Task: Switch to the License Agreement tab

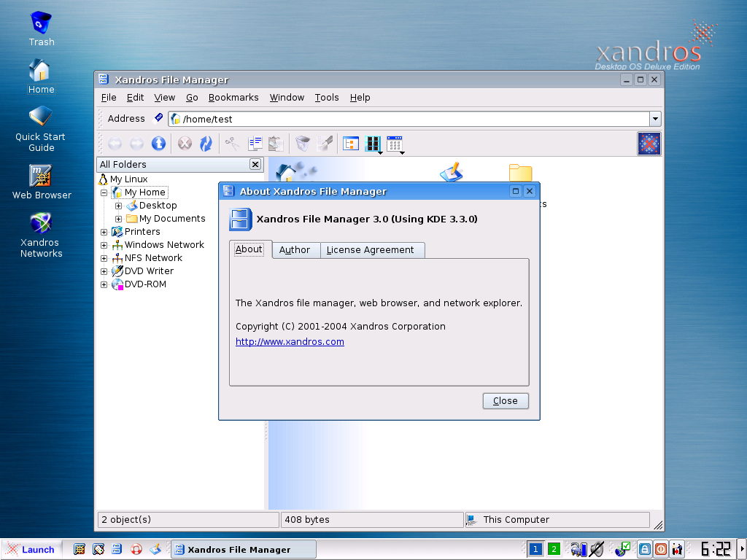Action: click(x=373, y=250)
